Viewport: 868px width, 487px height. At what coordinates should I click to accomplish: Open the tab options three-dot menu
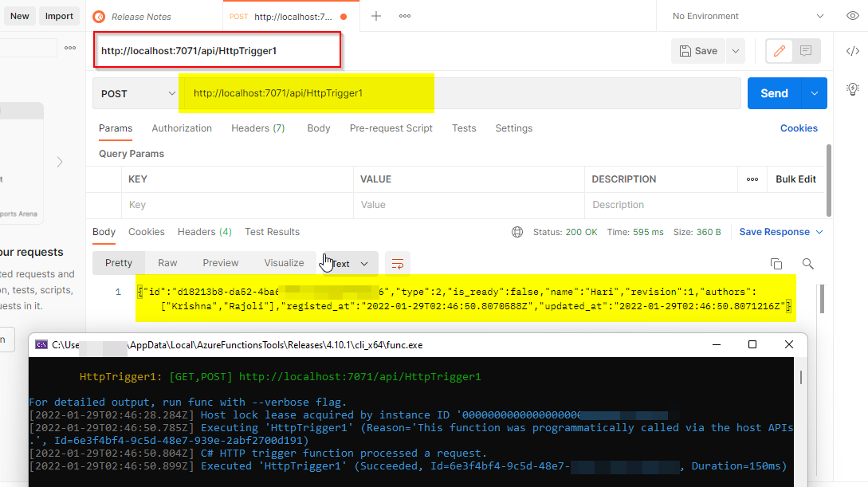(405, 16)
